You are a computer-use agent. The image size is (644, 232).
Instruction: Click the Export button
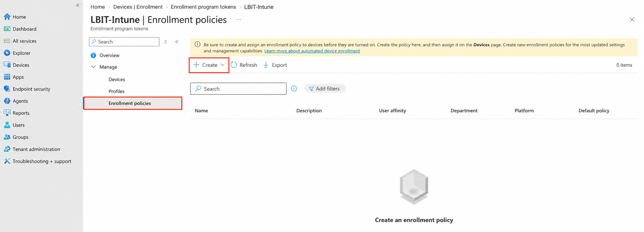click(x=275, y=65)
